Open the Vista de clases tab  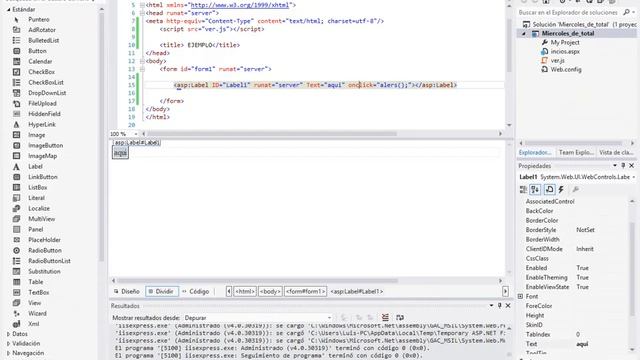(x=616, y=153)
